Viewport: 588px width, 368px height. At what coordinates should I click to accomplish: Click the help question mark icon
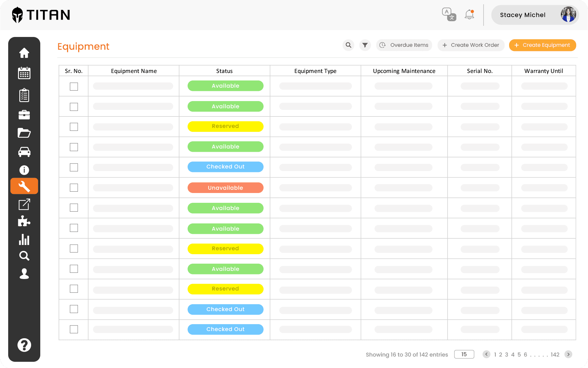24,344
